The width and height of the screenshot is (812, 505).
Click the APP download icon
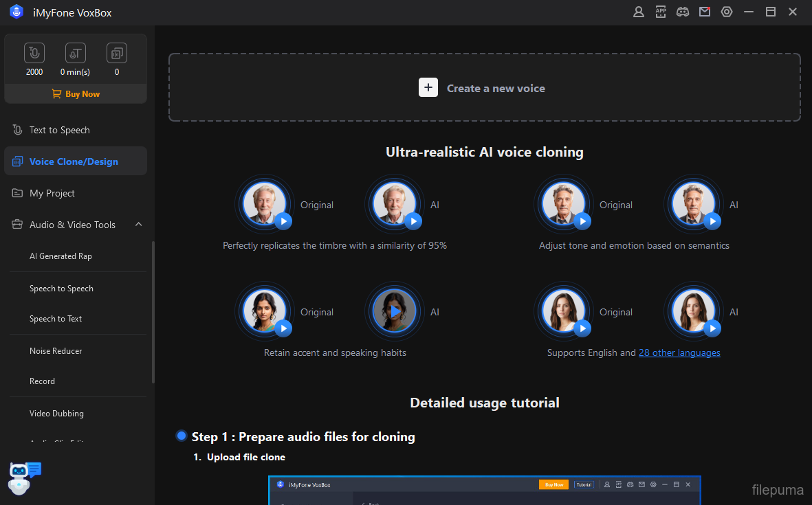[x=661, y=12]
